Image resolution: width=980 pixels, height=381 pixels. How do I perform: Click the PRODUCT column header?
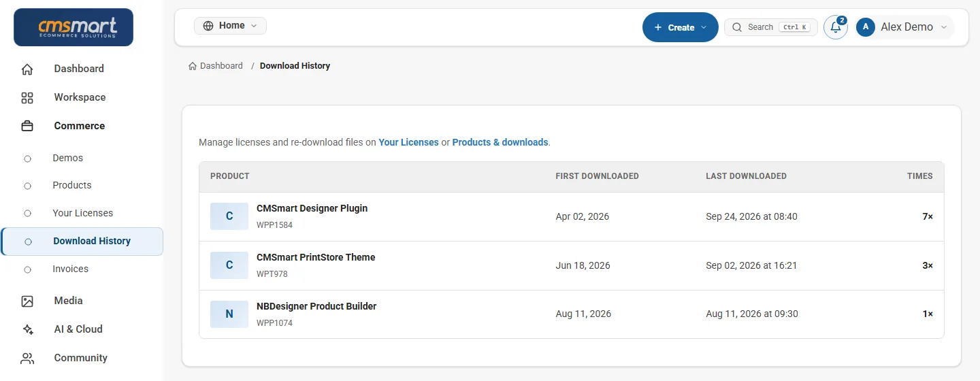[230, 176]
